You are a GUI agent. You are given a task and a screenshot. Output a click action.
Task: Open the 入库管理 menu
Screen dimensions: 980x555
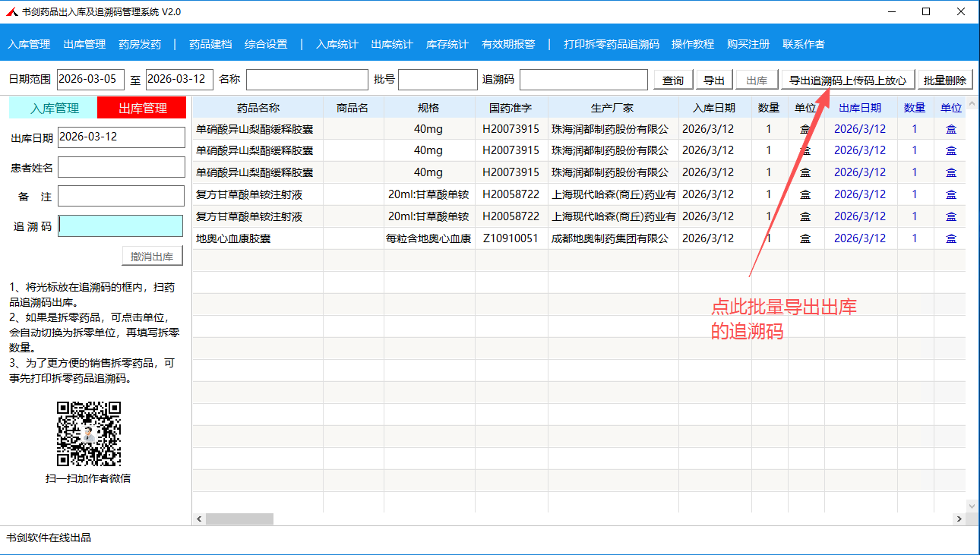29,44
